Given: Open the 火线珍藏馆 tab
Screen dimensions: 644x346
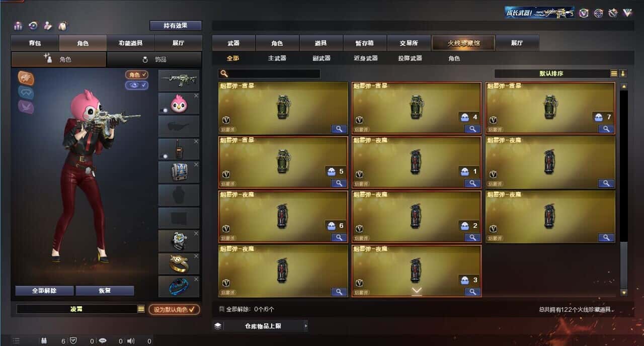Looking at the screenshot, I should click(x=463, y=43).
